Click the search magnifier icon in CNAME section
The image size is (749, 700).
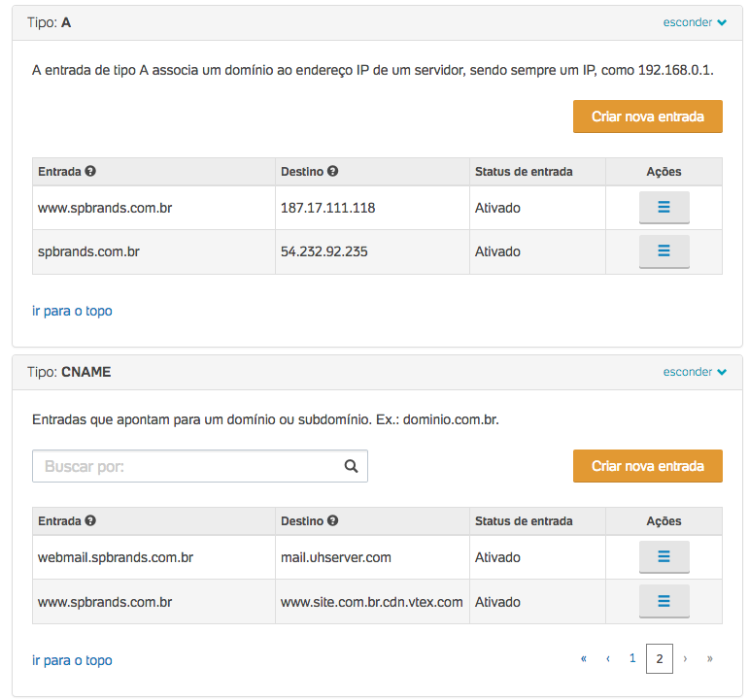(x=351, y=466)
